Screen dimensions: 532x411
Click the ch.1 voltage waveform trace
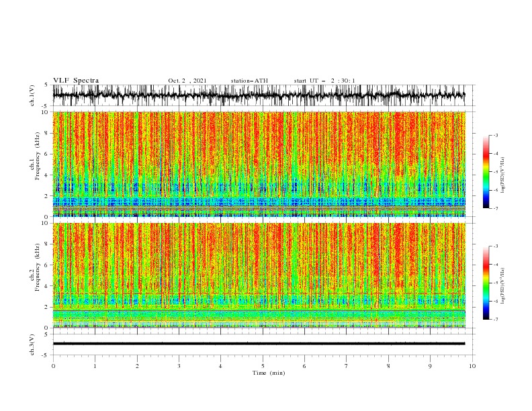(x=259, y=95)
